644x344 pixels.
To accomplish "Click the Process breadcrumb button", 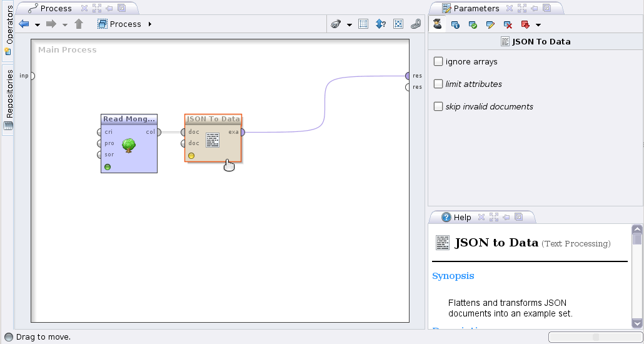I will tap(119, 24).
